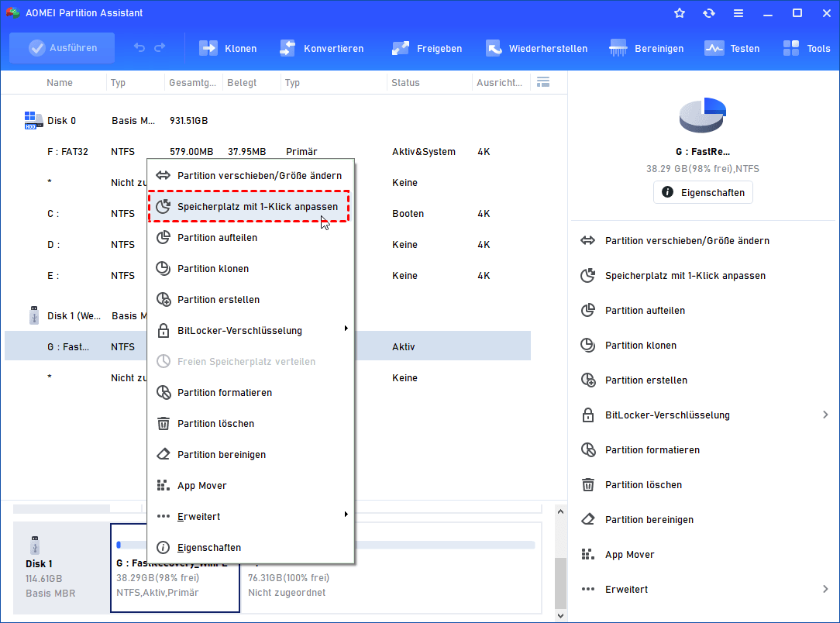This screenshot has height=623, width=840.
Task: Click the refresh icon in title bar
Action: pyautogui.click(x=709, y=13)
